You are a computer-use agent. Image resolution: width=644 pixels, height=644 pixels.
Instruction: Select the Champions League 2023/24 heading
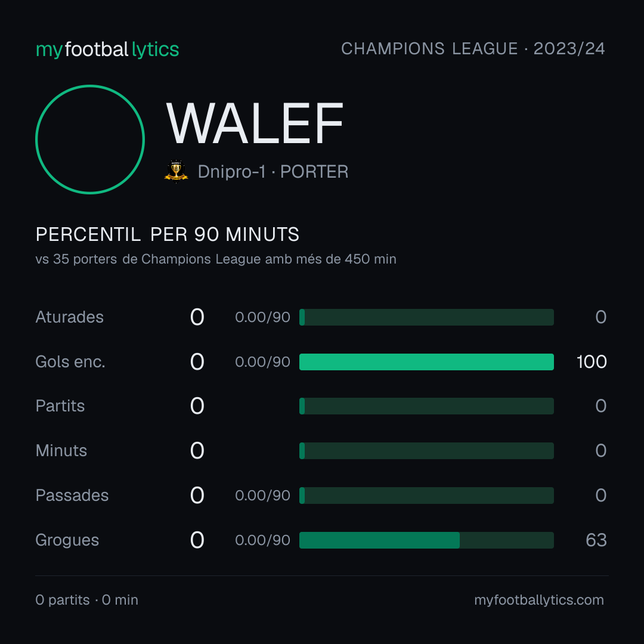click(x=473, y=49)
